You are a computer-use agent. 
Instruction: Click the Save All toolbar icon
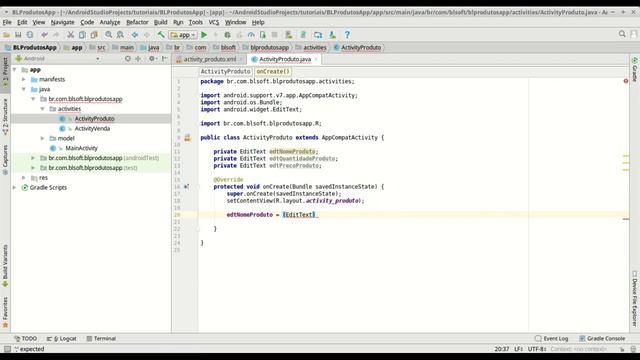[x=18, y=35]
